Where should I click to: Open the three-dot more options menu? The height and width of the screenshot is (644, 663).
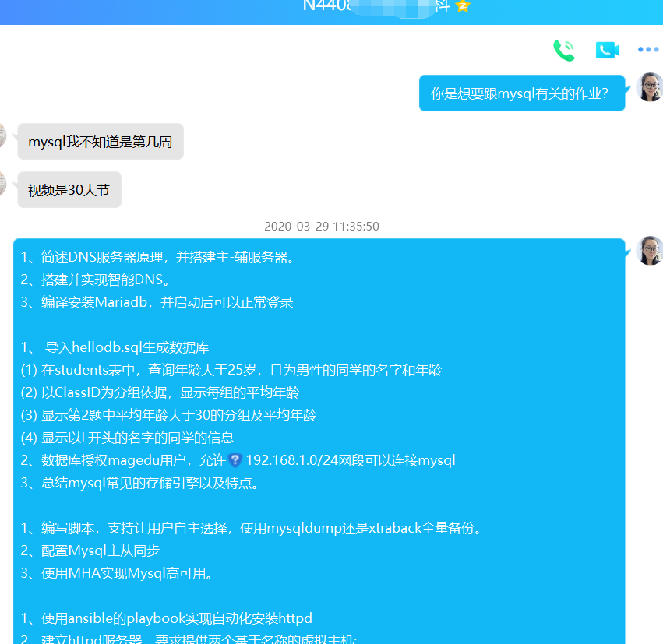click(x=647, y=50)
